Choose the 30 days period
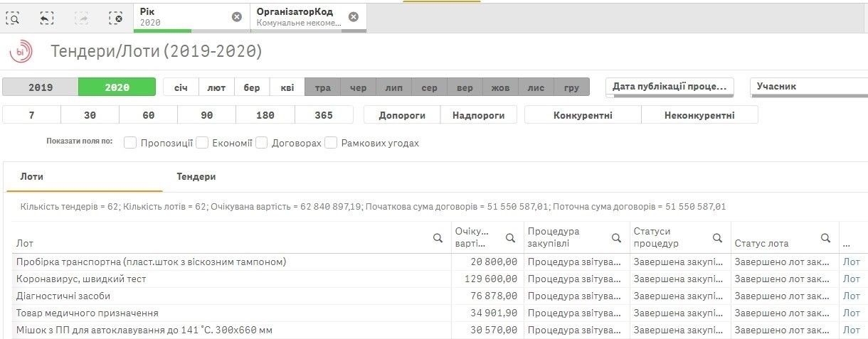The width and height of the screenshot is (868, 339). click(90, 115)
